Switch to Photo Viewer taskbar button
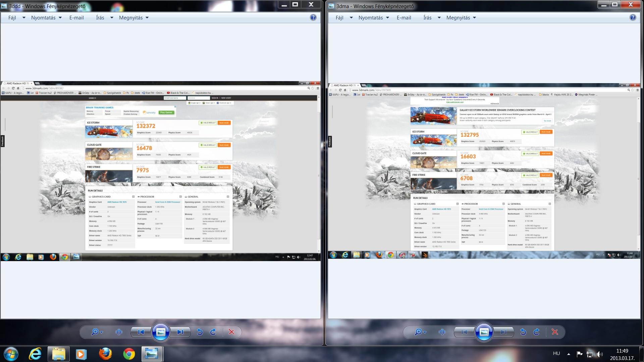 152,354
